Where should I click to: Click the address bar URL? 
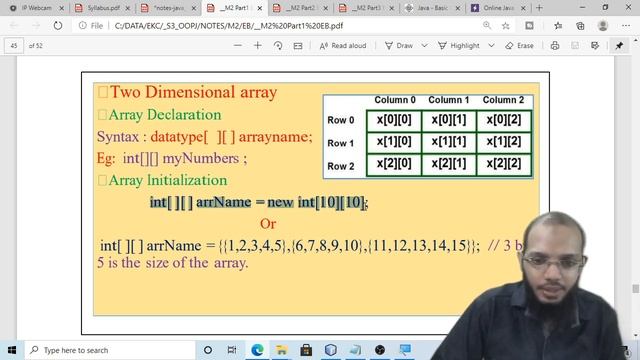(x=229, y=26)
